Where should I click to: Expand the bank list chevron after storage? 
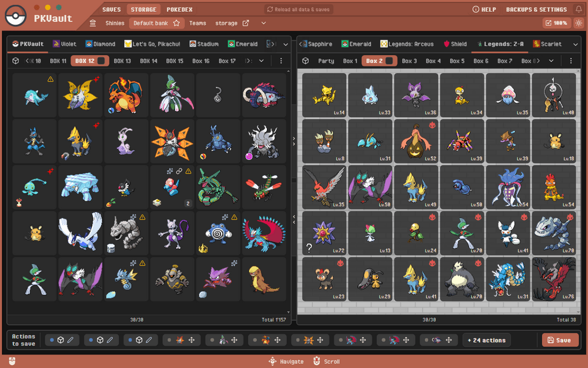click(263, 24)
